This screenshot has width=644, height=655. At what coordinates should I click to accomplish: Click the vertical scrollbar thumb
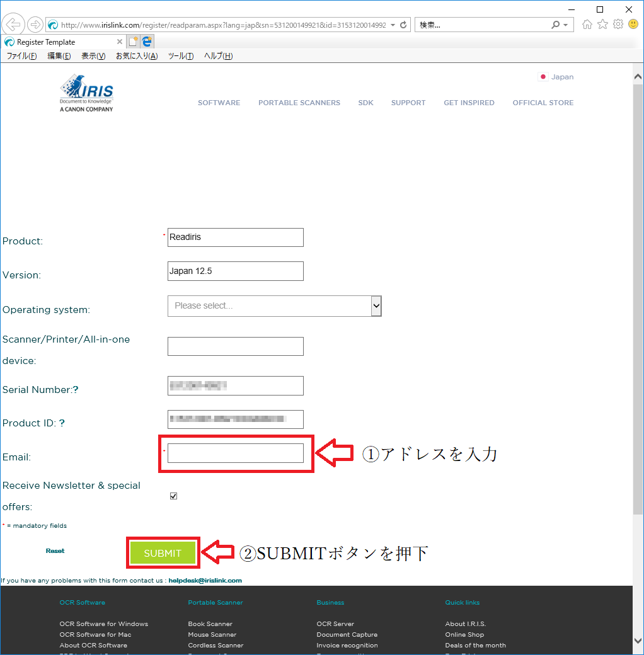pyautogui.click(x=638, y=299)
